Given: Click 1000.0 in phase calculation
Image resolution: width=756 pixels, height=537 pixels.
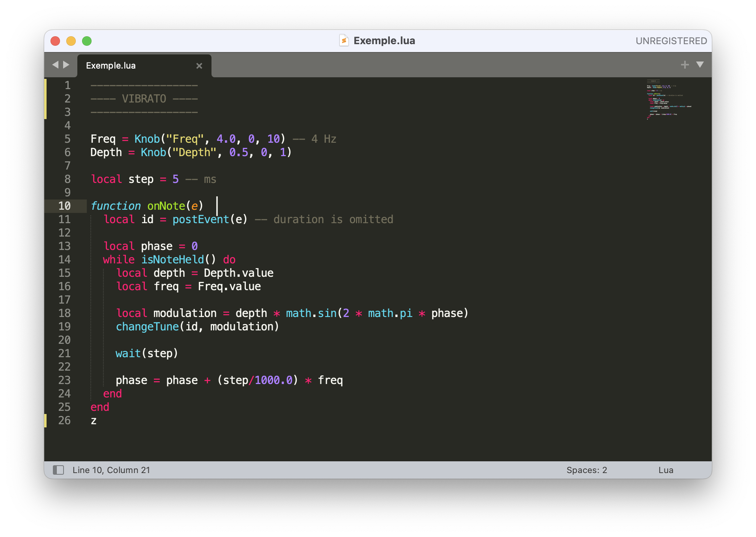Looking at the screenshot, I should point(273,380).
